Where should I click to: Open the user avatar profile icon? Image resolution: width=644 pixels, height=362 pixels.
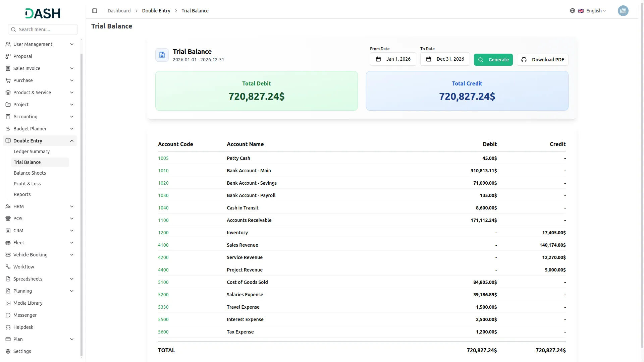click(623, 11)
